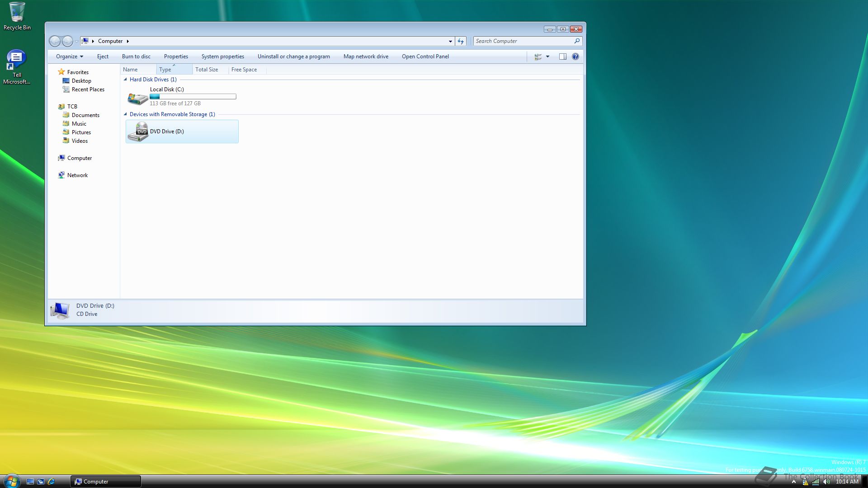Open the Windows Start orb
Image resolution: width=868 pixels, height=488 pixels.
[11, 481]
